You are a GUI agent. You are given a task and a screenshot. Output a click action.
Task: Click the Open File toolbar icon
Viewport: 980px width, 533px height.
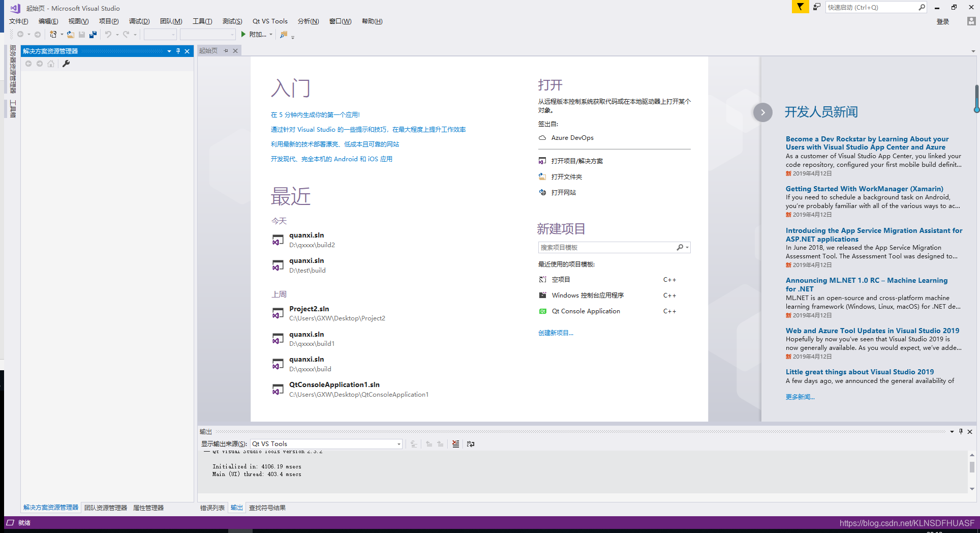(71, 35)
